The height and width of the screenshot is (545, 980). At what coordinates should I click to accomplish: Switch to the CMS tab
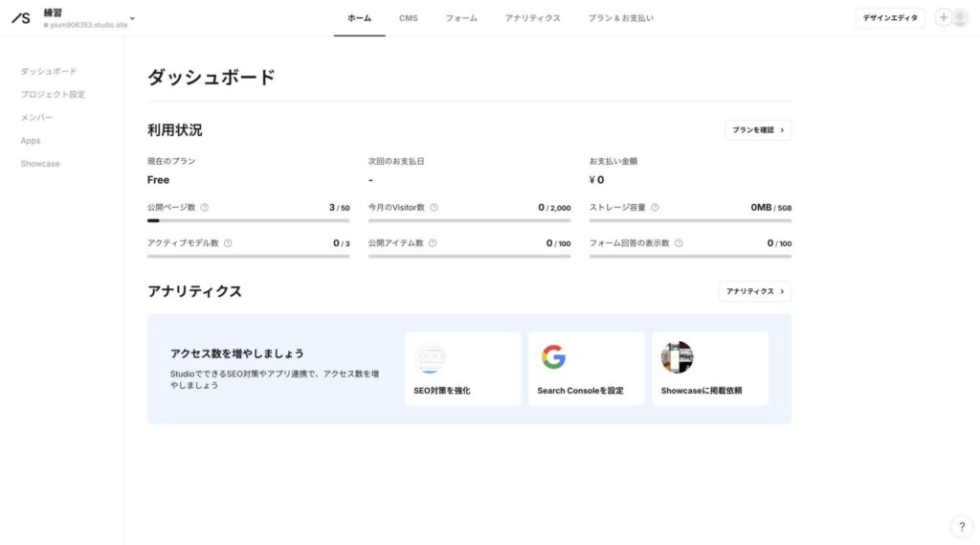coord(409,18)
